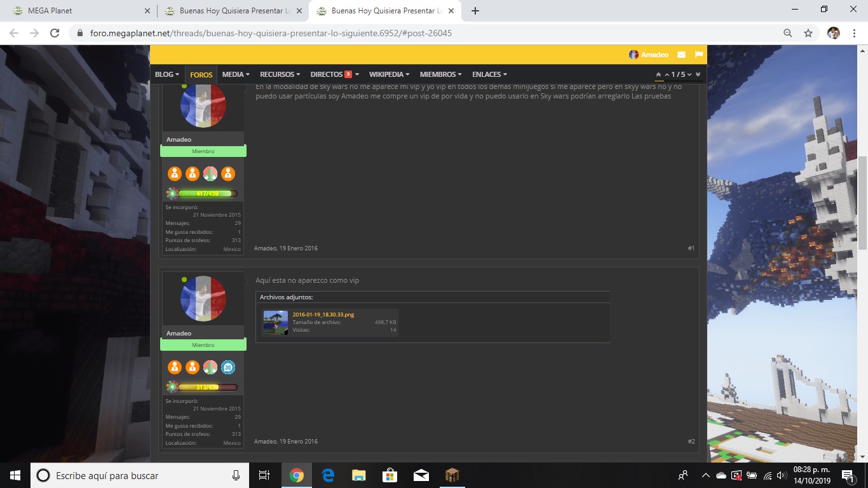Go to next post with the single down arrow
Viewport: 868px width, 488px height.
point(689,74)
